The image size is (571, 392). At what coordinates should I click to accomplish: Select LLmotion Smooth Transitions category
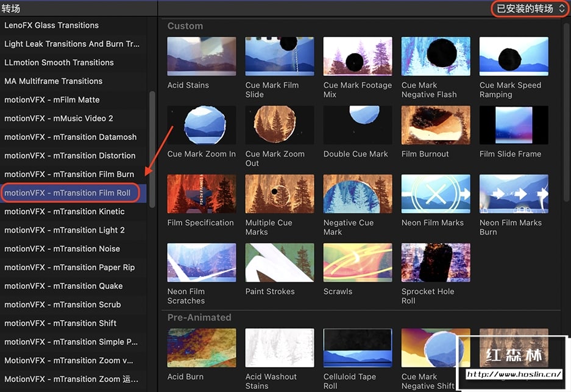tap(73, 62)
